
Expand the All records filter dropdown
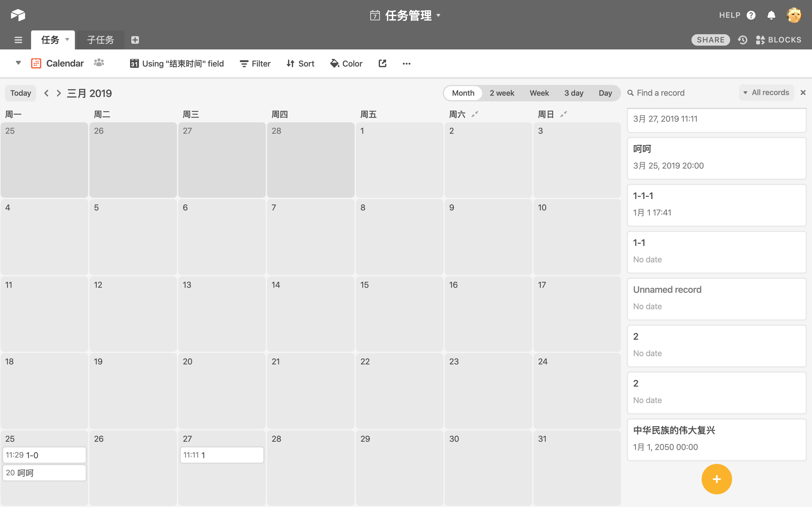coord(766,93)
